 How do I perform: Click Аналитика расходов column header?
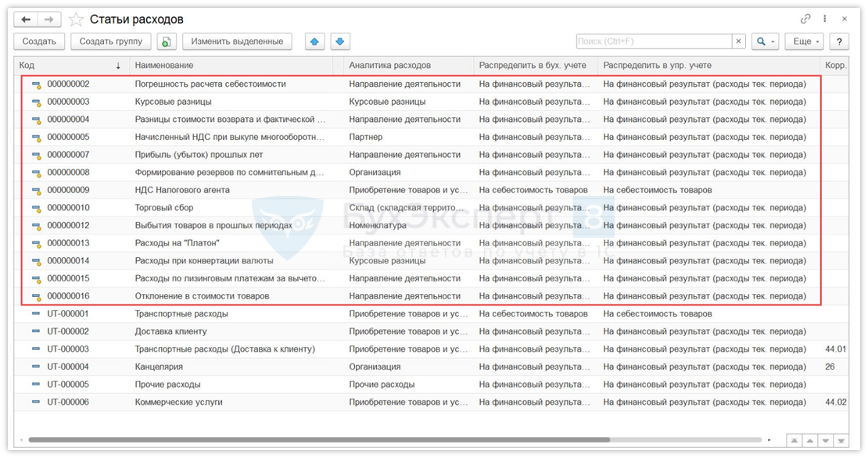pos(408,66)
